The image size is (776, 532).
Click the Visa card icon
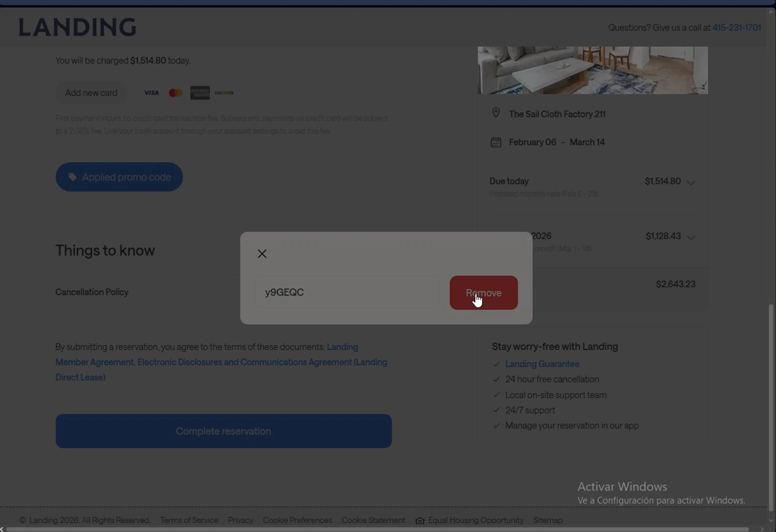click(x=151, y=93)
